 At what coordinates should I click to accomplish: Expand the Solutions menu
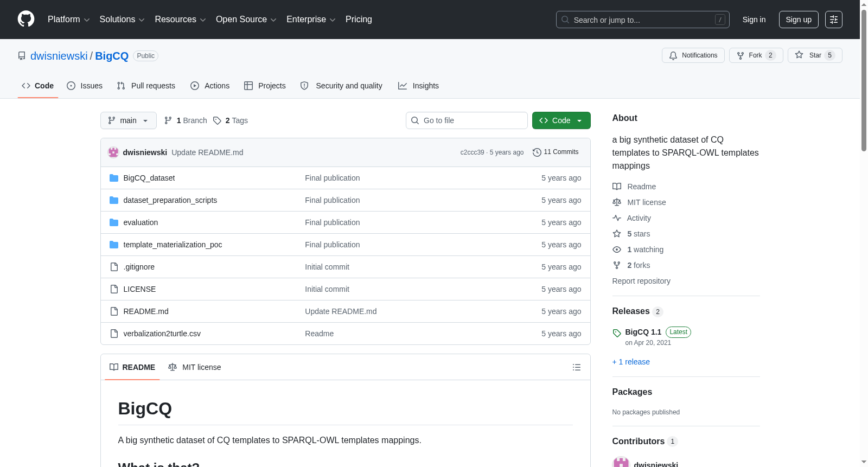tap(122, 20)
